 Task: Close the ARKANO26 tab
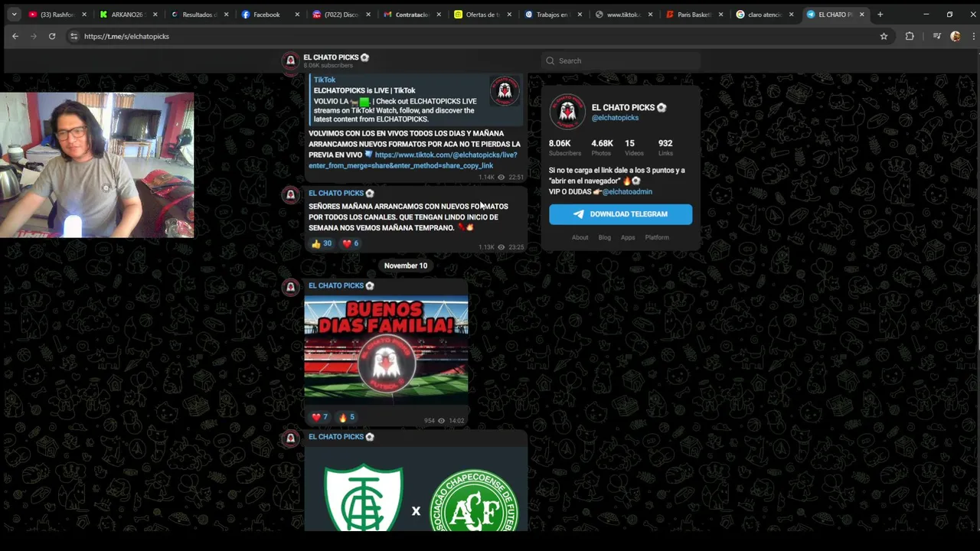tap(155, 15)
